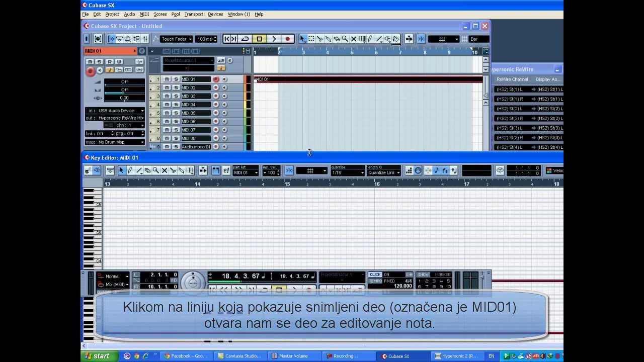
Task: Select Zoom magnifier tool in Project toolbar
Action: (345, 39)
